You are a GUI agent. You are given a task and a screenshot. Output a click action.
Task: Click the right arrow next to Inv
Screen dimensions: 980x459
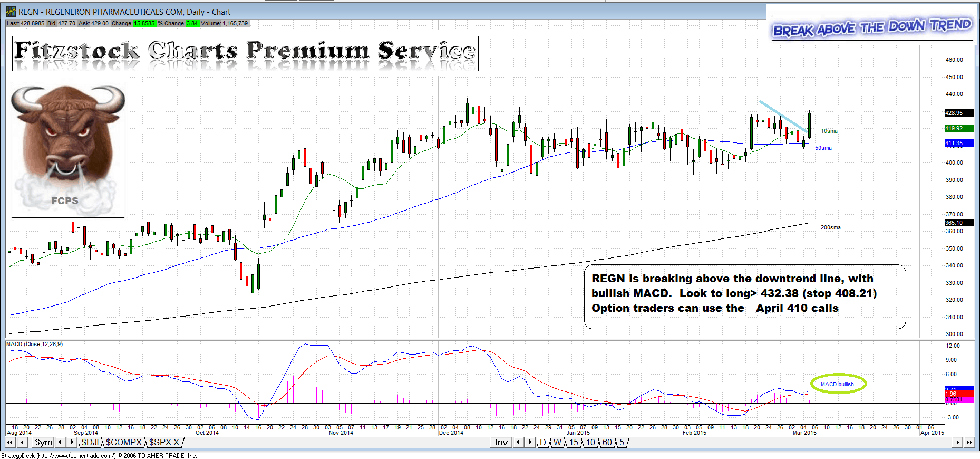tap(530, 442)
